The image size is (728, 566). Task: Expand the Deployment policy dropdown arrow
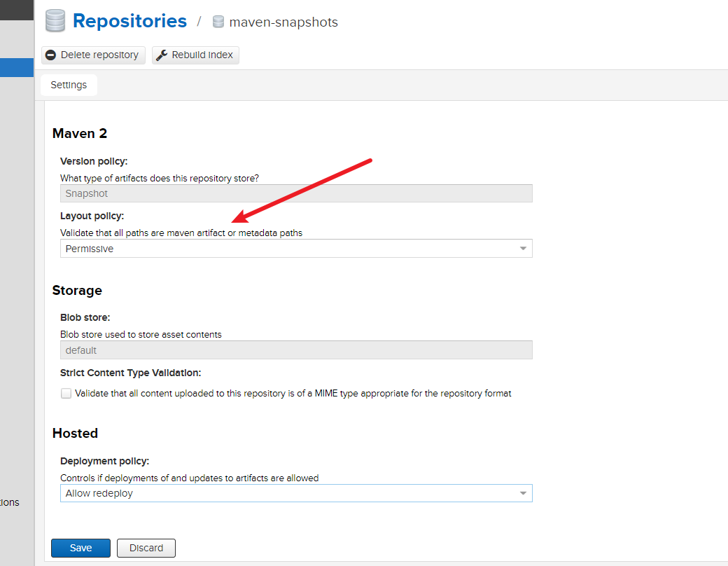pos(523,494)
